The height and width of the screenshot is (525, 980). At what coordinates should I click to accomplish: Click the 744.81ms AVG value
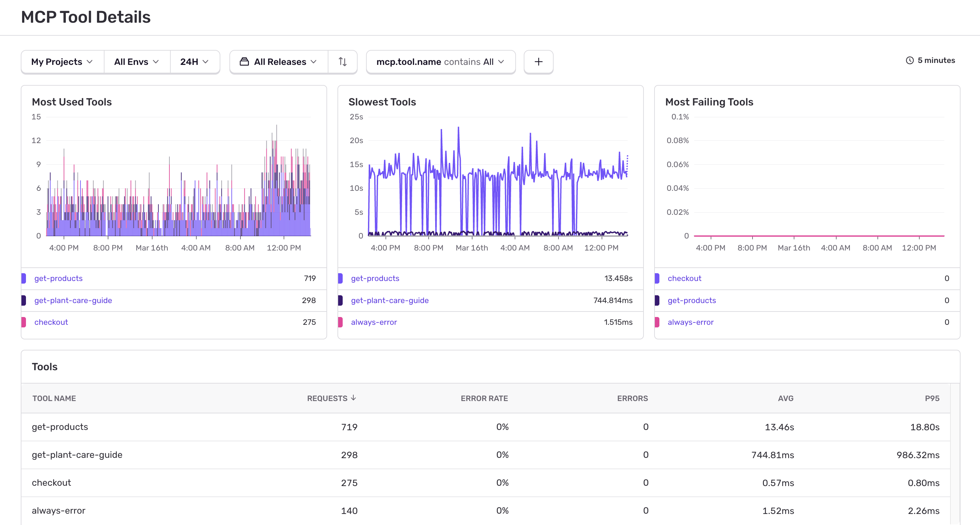coord(773,455)
